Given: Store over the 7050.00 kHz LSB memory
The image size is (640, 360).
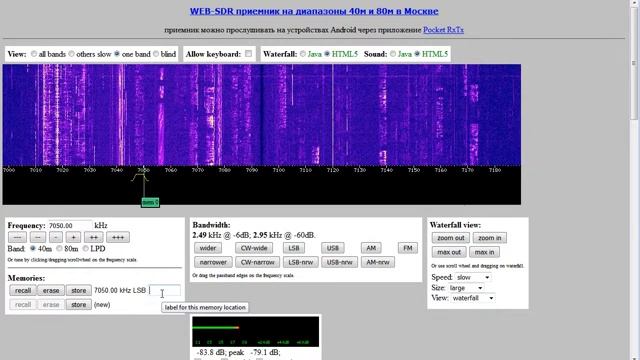Looking at the screenshot, I should pos(79,291).
